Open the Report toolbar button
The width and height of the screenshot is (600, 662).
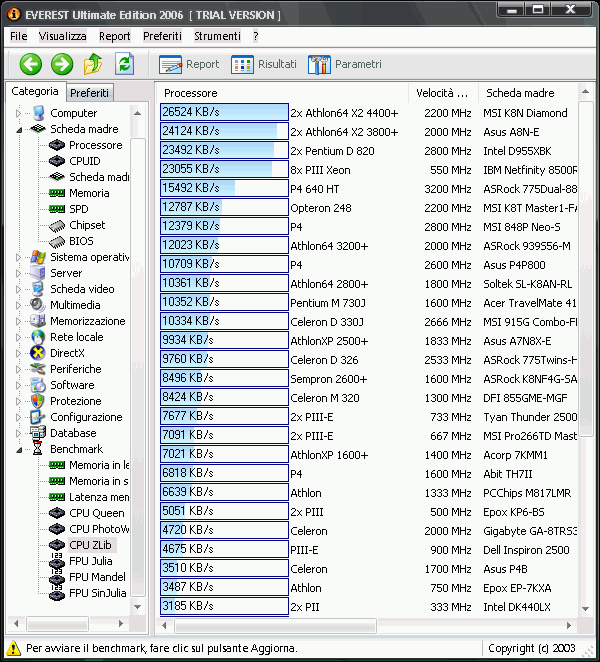pyautogui.click(x=189, y=64)
